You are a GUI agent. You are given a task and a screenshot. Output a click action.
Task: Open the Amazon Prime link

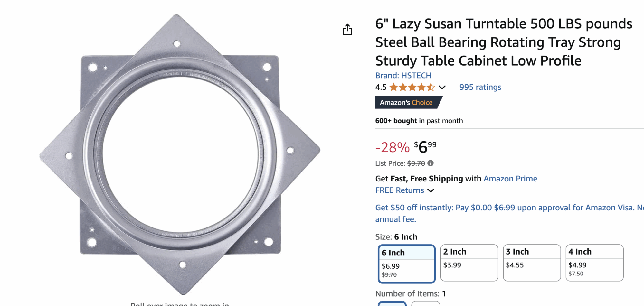coord(510,179)
